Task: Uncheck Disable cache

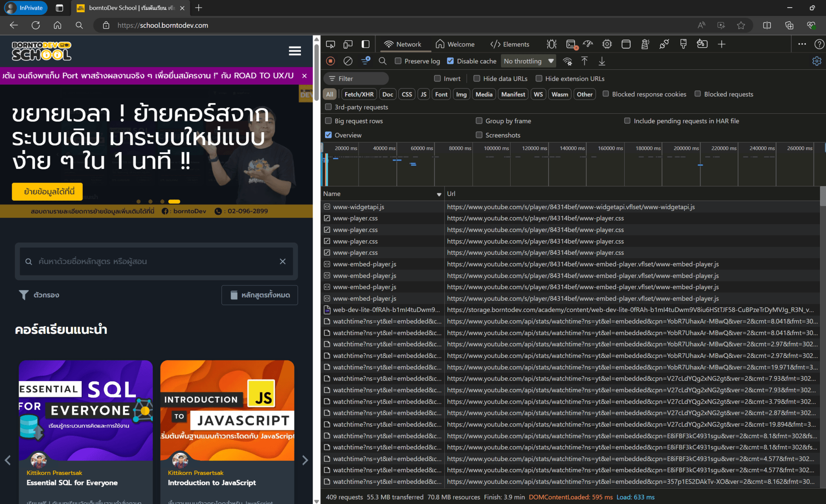Action: point(451,61)
